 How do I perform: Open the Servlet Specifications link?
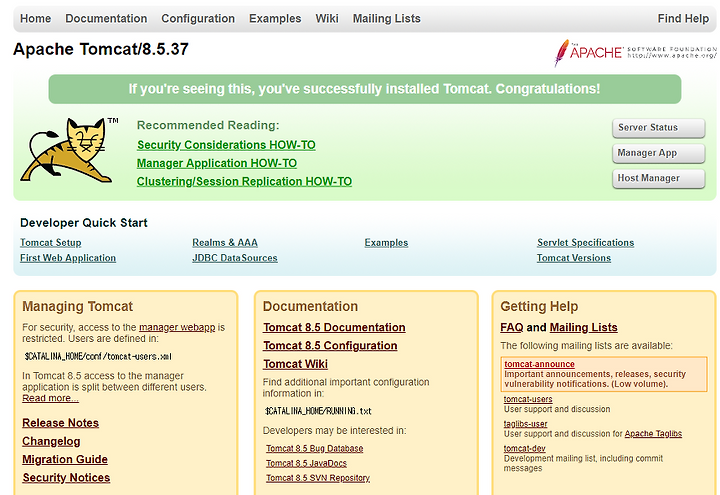[585, 242]
